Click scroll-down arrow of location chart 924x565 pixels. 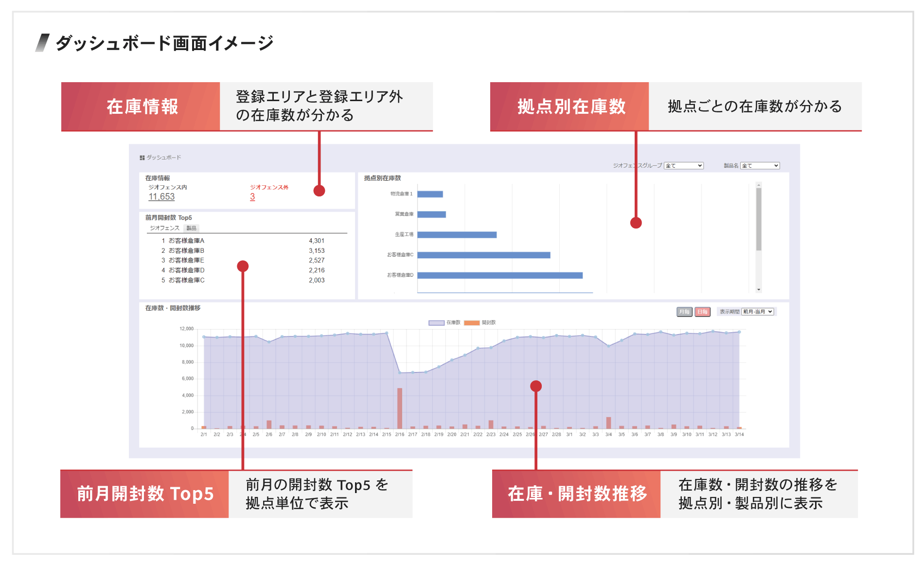pos(759,290)
